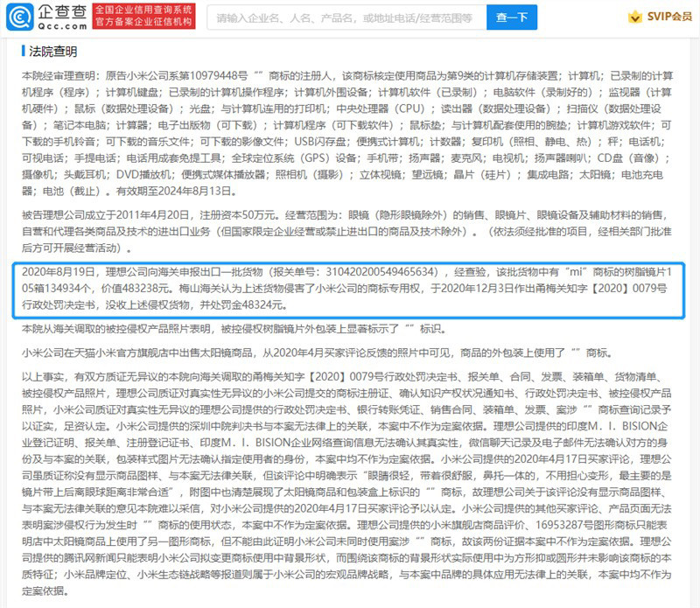700x608 pixels.
Task: Click the text USB闪存盘
Action: [320, 142]
